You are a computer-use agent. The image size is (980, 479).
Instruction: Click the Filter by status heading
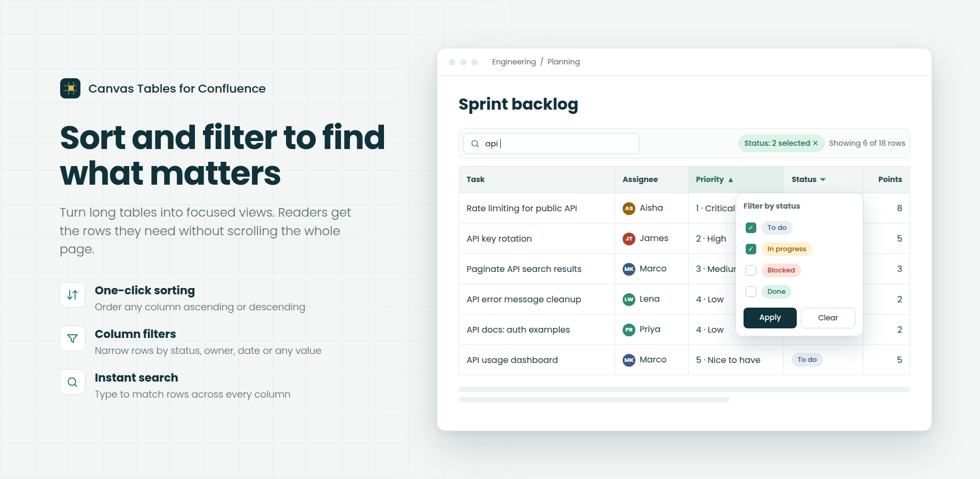(x=772, y=206)
